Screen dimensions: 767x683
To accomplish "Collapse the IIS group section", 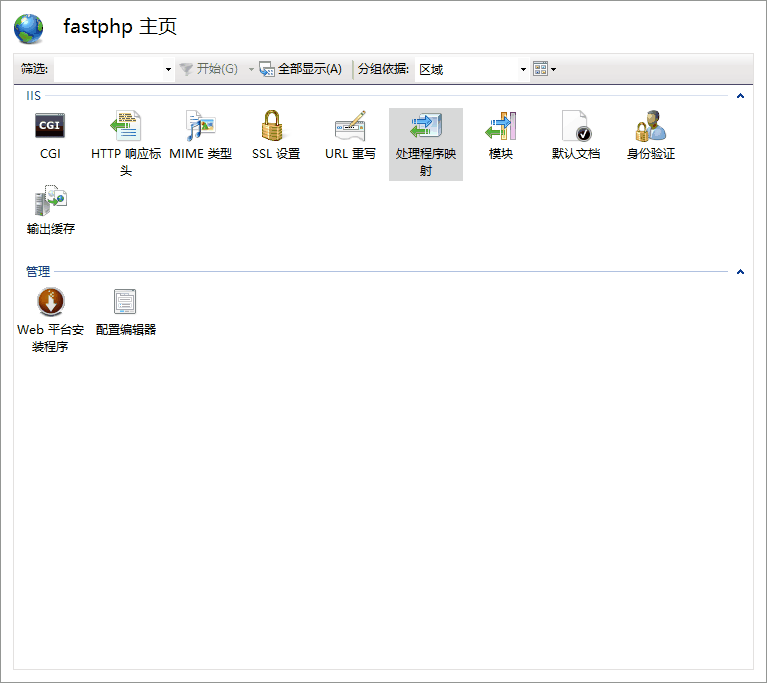I will click(740, 96).
